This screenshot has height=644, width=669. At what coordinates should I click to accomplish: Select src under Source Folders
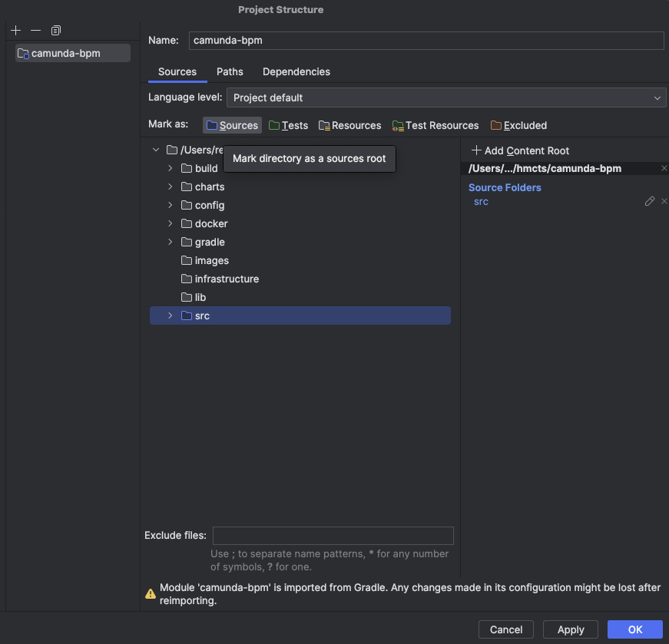[481, 202]
